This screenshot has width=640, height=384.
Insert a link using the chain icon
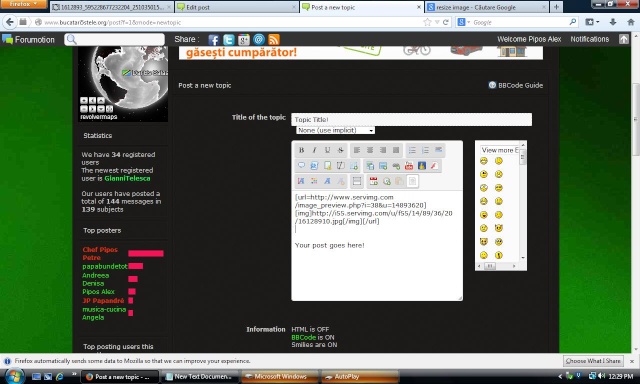click(x=396, y=166)
